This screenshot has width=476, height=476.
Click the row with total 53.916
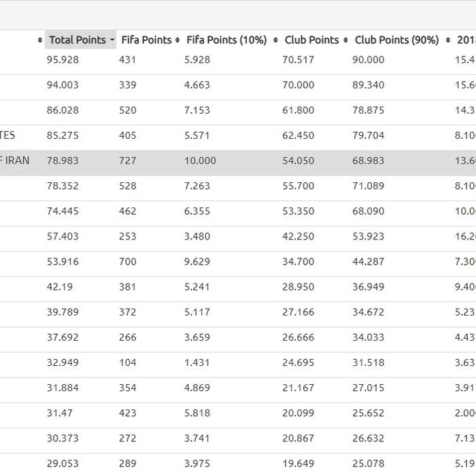tap(238, 261)
